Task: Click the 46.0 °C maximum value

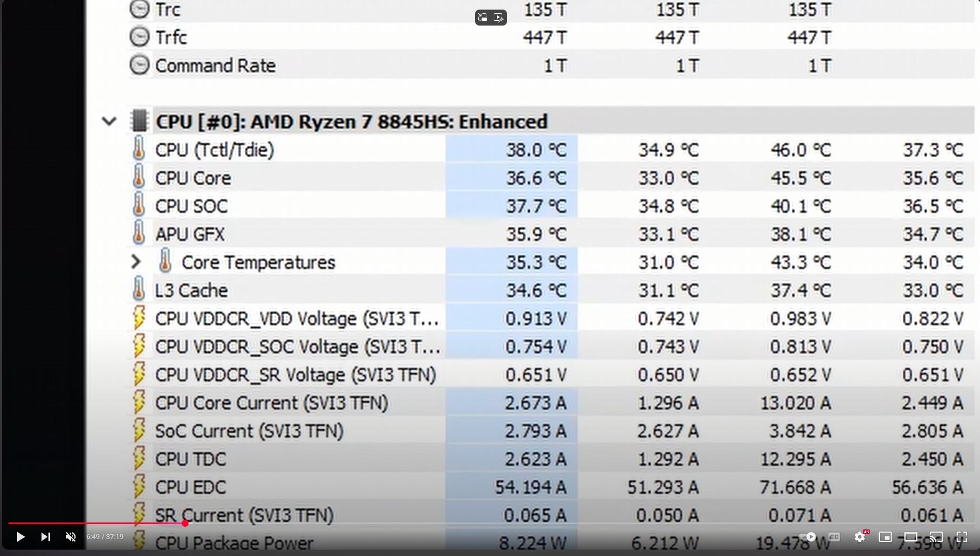Action: pos(801,150)
